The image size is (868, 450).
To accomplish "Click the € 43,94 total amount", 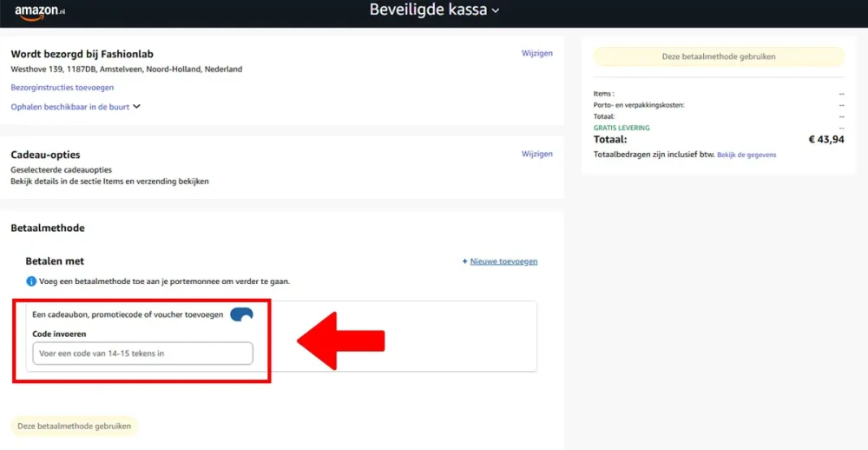I will click(x=825, y=139).
